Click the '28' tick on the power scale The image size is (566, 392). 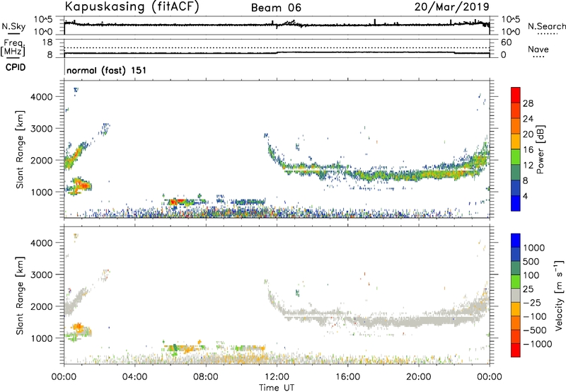528,103
